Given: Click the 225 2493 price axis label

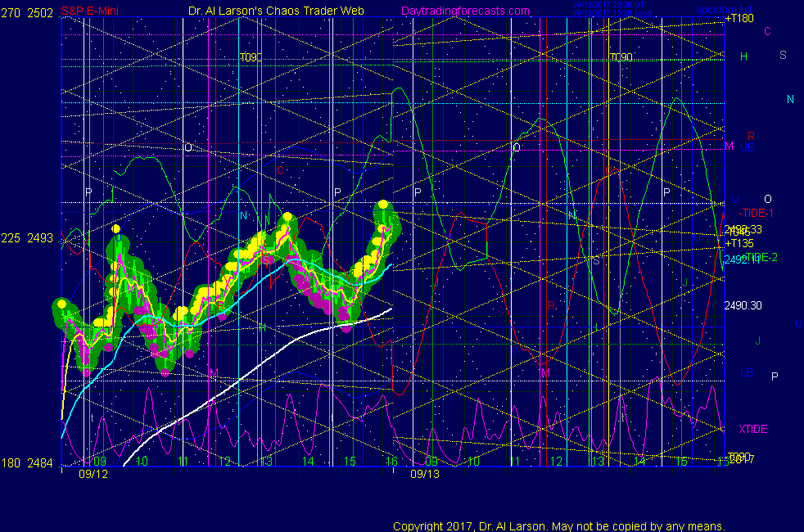Looking at the screenshot, I should 27,238.
